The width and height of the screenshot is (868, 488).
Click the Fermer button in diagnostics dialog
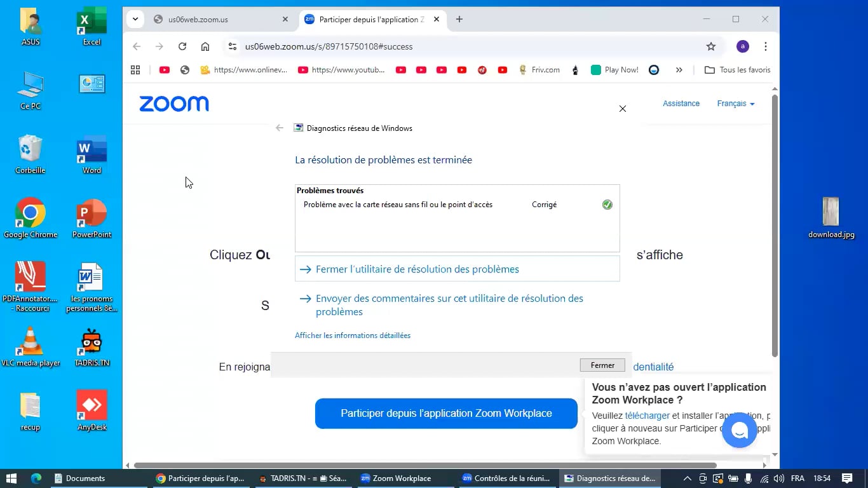coord(602,365)
